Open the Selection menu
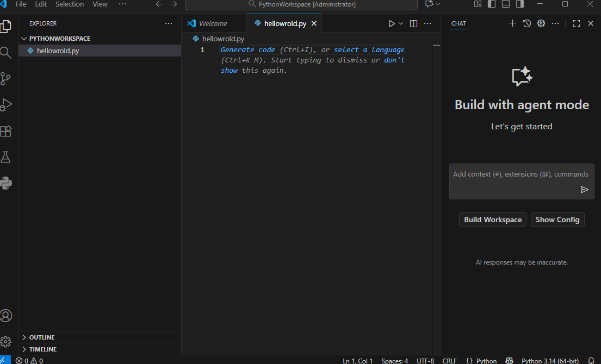This screenshot has height=364, width=601. (70, 4)
